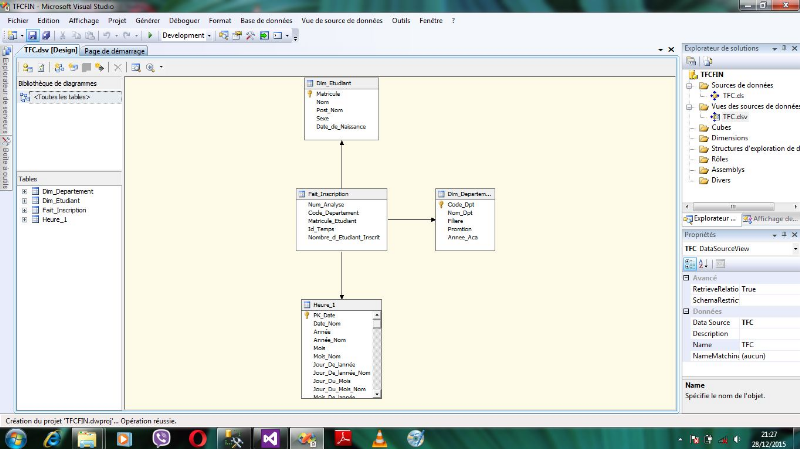Select the Cubes folder in solution explorer
Screen dimensions: 800x449
point(722,127)
